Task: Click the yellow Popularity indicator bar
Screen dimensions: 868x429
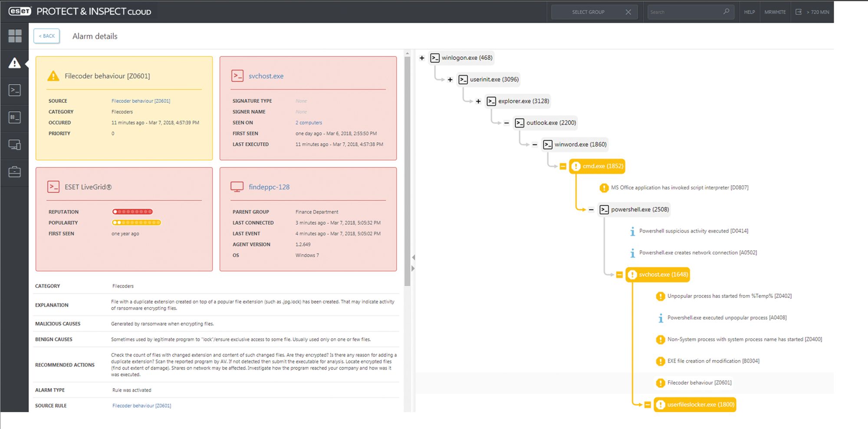Action: [136, 223]
